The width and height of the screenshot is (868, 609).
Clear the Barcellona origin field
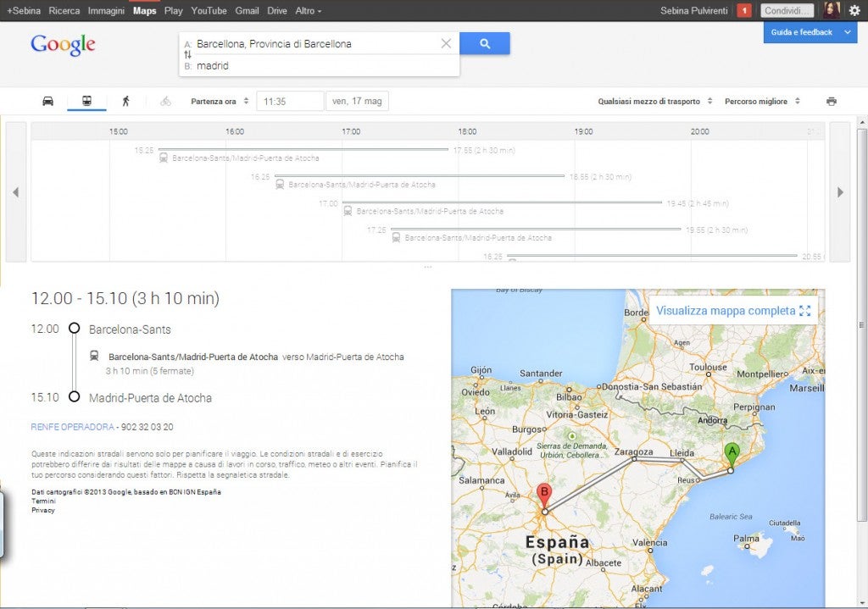pos(446,44)
